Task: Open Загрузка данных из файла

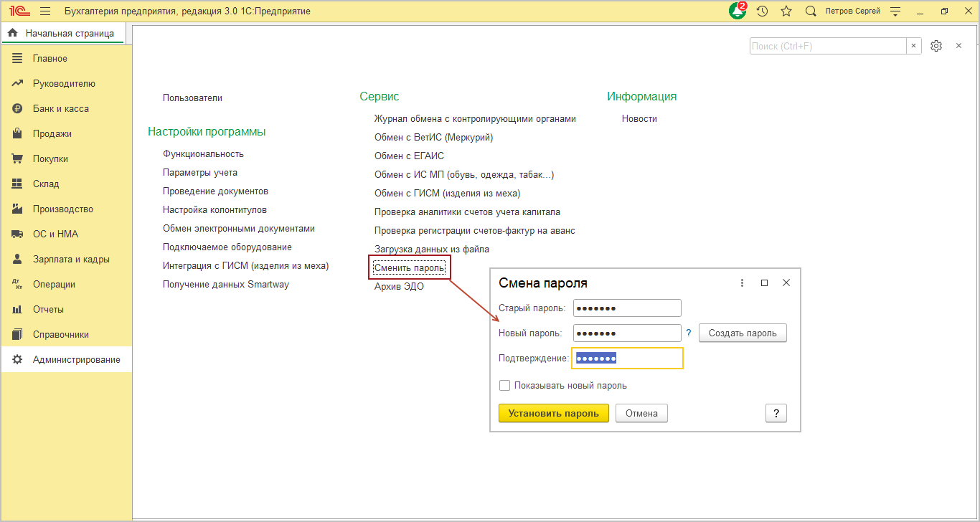Action: [x=432, y=250]
